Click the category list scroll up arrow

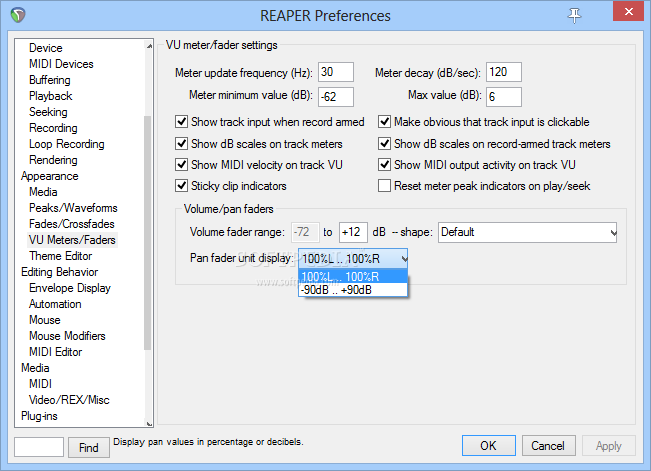coord(149,46)
